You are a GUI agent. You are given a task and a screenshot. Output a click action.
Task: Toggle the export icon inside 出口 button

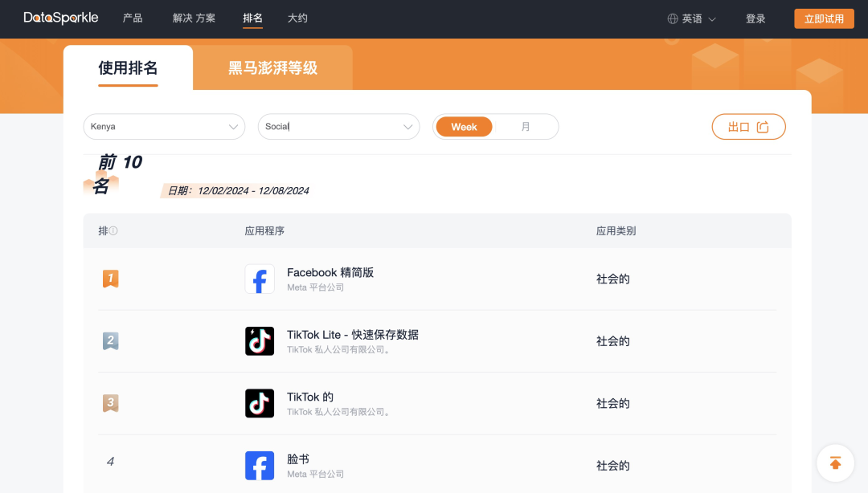click(x=762, y=126)
